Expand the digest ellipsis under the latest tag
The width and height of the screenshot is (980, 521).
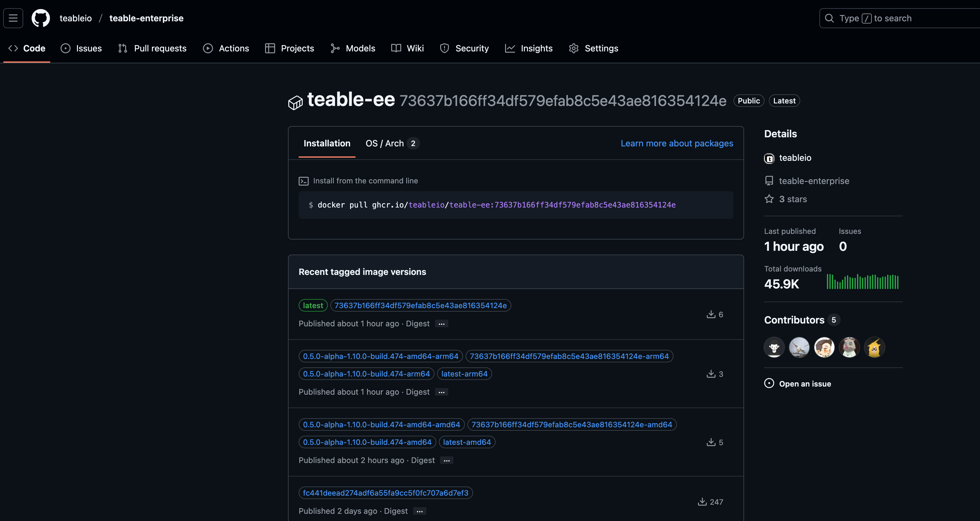pos(441,324)
